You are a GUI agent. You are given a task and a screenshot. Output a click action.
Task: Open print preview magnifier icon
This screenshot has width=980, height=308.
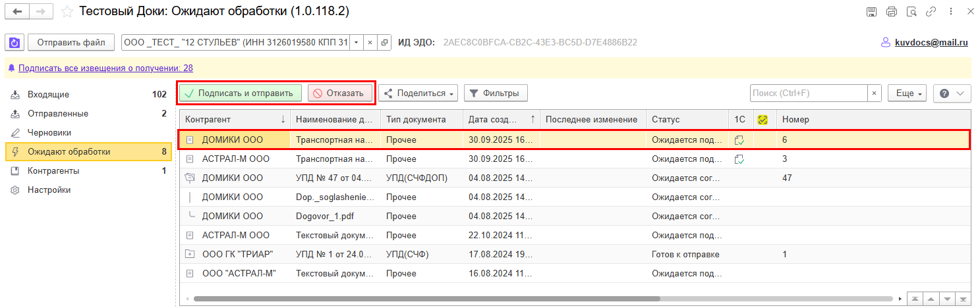(911, 12)
